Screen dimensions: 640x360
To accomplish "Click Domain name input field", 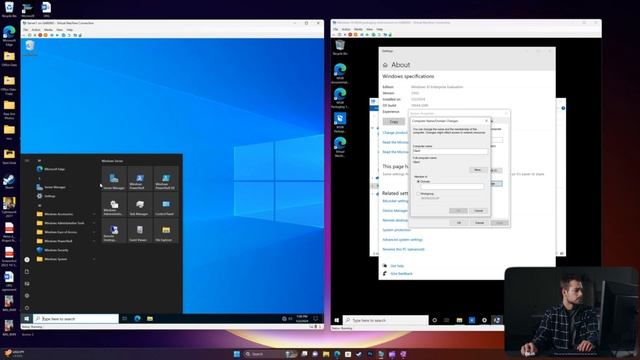I will click(452, 186).
